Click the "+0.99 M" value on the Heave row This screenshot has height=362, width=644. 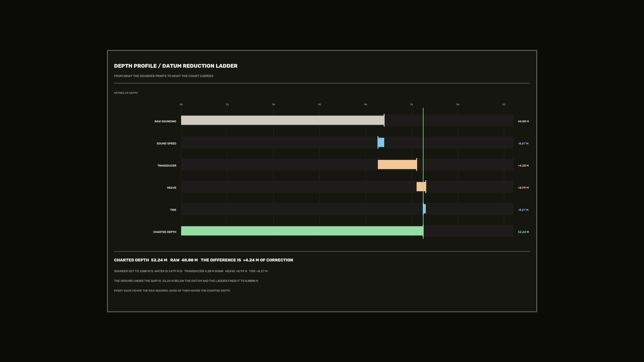point(523,188)
